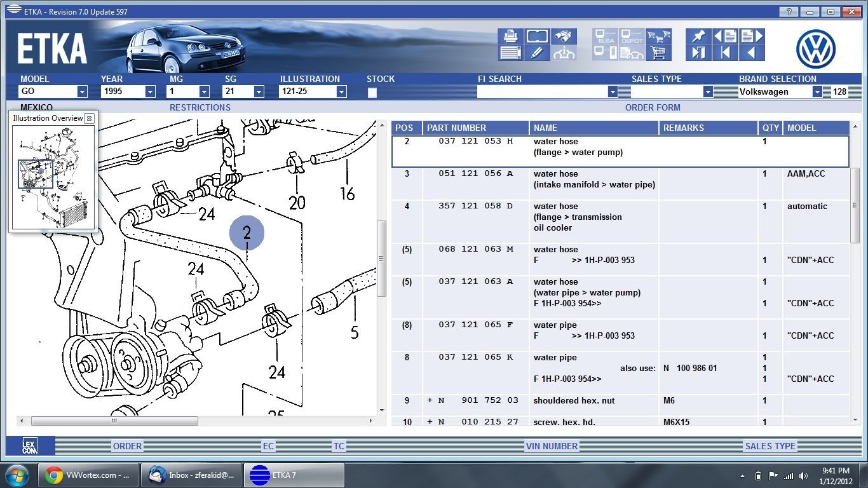
Task: Click the pushpin bookmark icon
Action: pos(698,36)
